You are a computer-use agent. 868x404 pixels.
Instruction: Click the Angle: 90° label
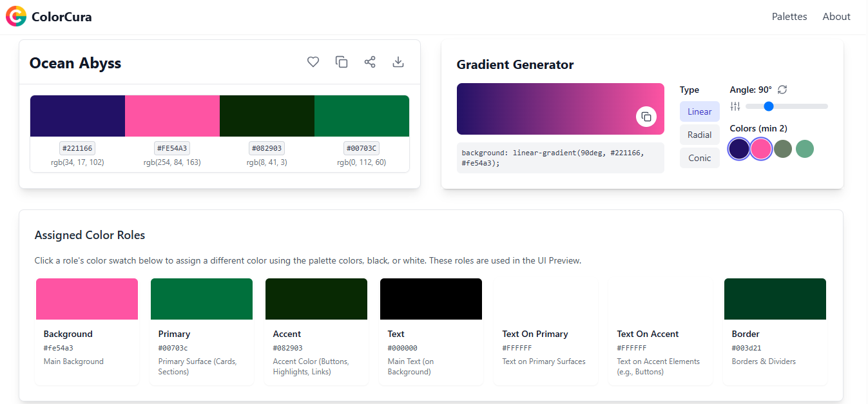click(751, 90)
